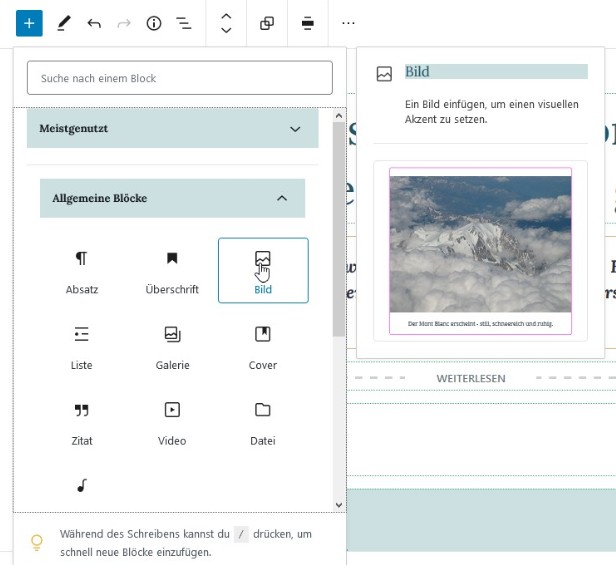Viewport: 616px width, 565px height.
Task: Open the block list view outline
Action: (x=184, y=23)
